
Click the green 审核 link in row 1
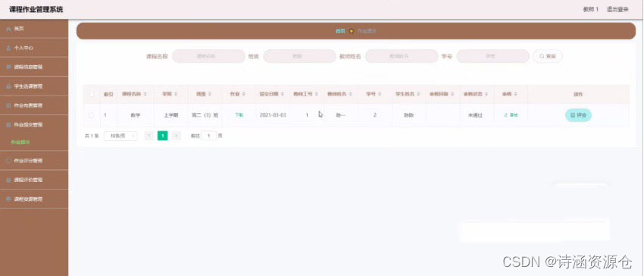click(x=511, y=115)
